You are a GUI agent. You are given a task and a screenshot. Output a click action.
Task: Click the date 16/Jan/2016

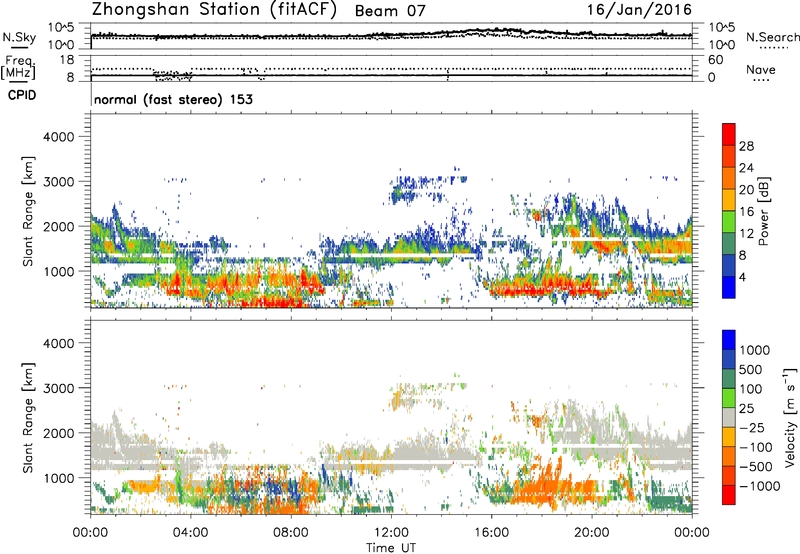click(639, 9)
